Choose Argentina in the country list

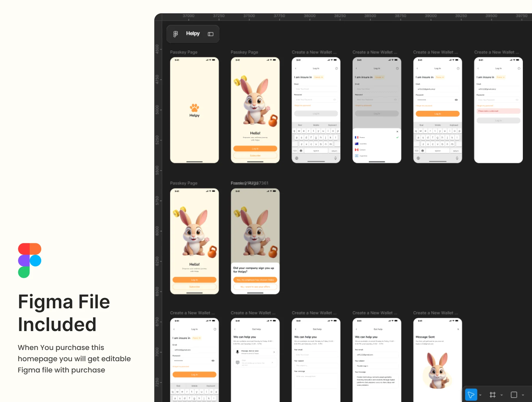click(377, 156)
